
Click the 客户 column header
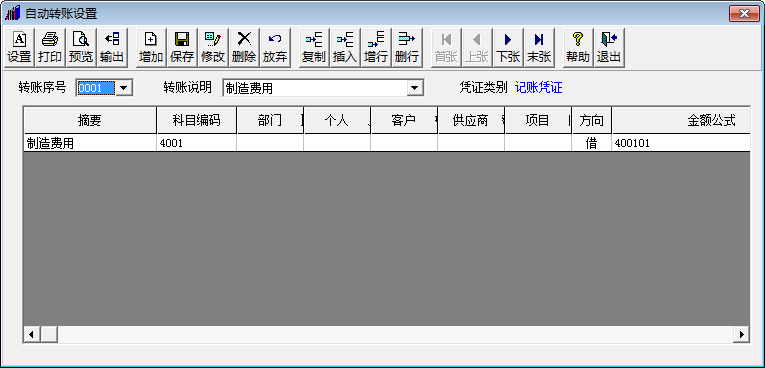click(x=404, y=121)
